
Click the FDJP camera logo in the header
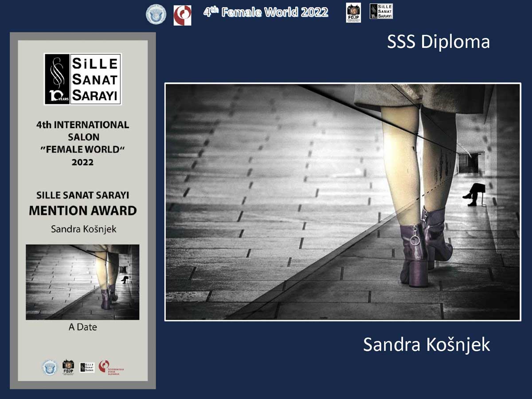(353, 12)
